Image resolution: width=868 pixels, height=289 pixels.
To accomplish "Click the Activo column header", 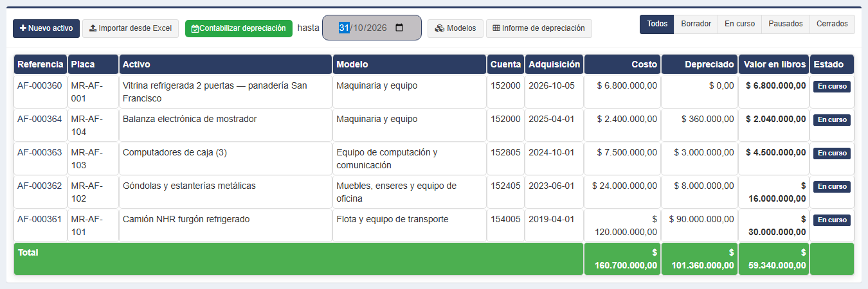I will pos(226,64).
